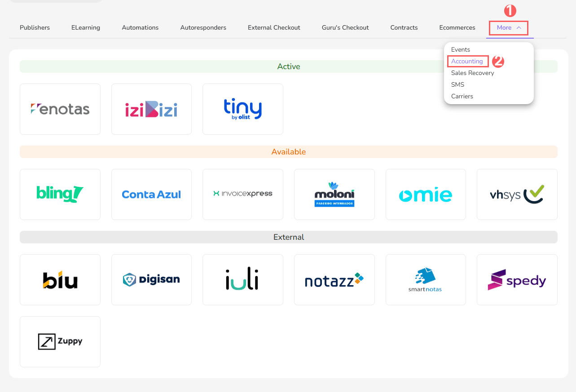
Task: Select the Moloni integration card
Action: point(334,194)
